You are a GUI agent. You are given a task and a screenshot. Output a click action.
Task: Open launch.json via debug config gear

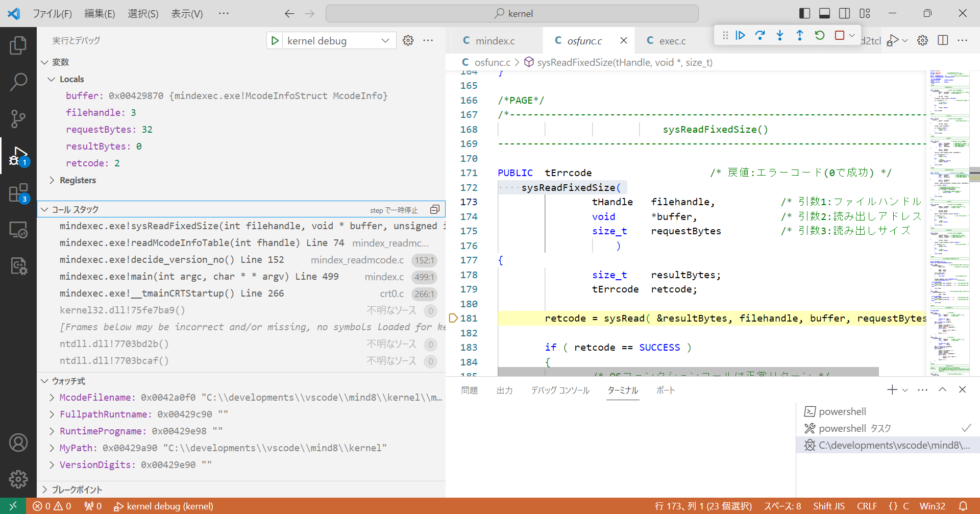click(x=408, y=41)
